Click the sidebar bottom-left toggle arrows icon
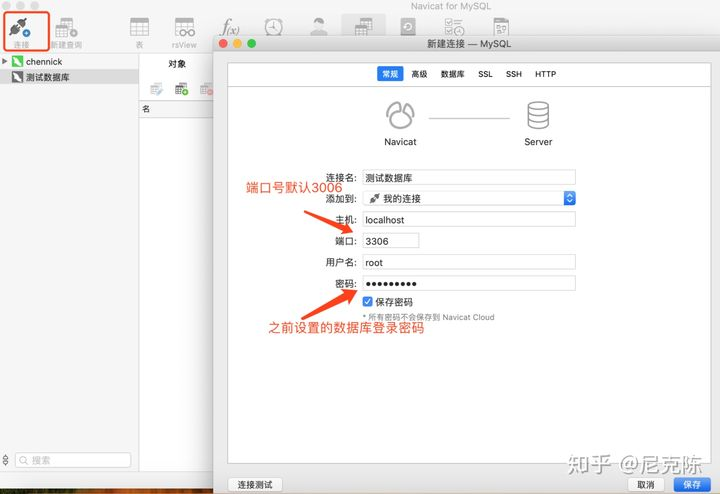This screenshot has height=494, width=720. [x=6, y=460]
